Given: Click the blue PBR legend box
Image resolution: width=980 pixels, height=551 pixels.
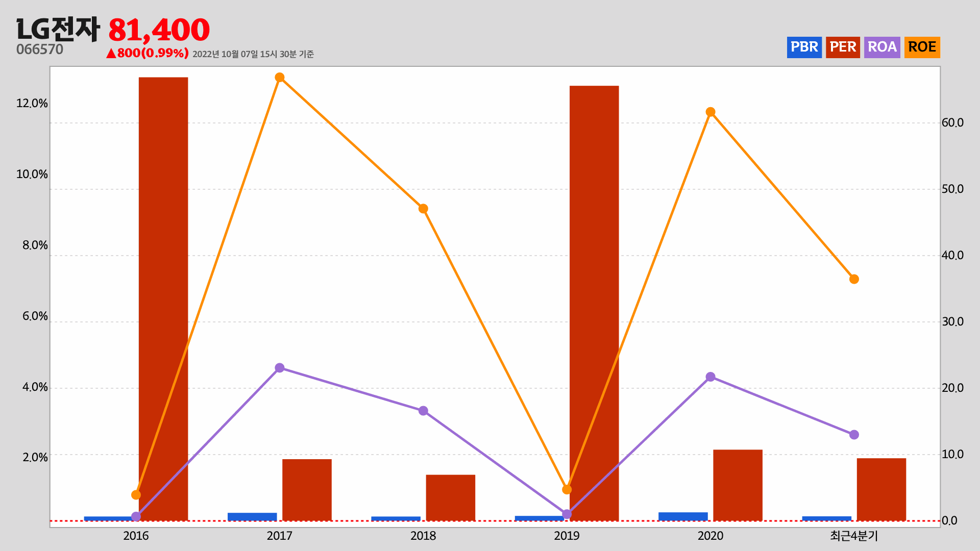Looking at the screenshot, I should [804, 47].
